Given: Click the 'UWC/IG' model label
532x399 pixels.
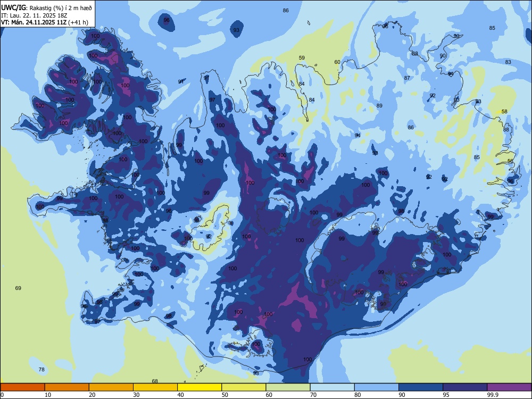Looking at the screenshot, I should pos(14,7).
